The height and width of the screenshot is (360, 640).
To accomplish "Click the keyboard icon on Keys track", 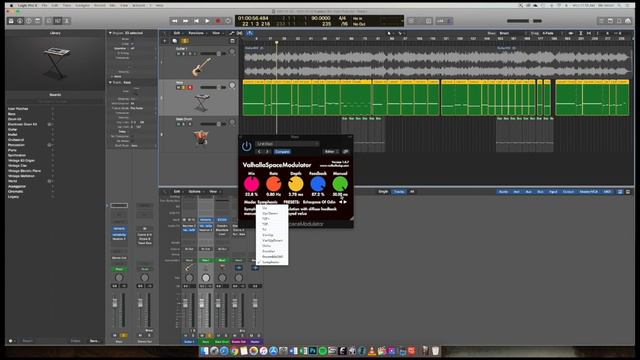I will pos(201,102).
